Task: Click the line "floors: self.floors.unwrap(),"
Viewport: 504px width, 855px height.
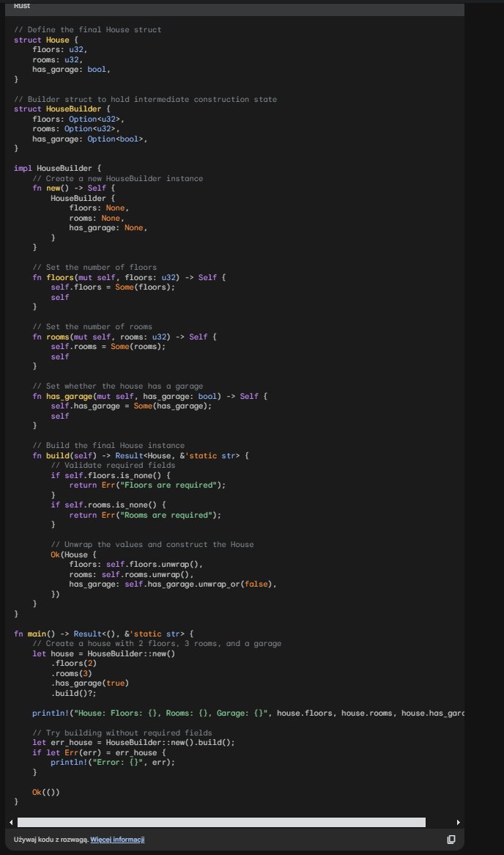Action: tap(136, 565)
